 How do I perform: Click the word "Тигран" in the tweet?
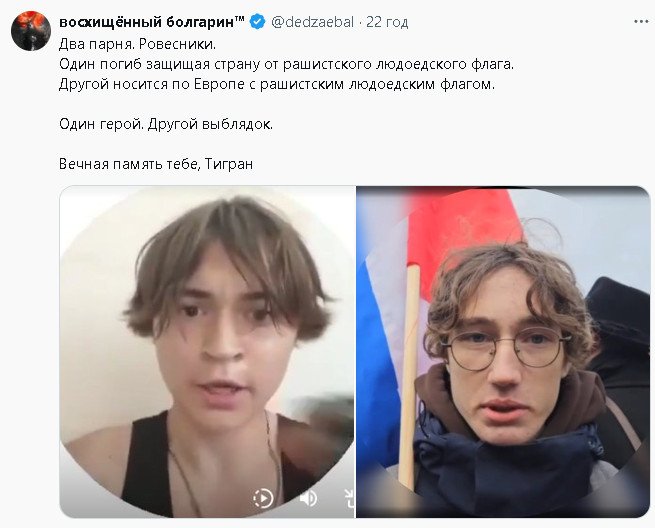(229, 164)
